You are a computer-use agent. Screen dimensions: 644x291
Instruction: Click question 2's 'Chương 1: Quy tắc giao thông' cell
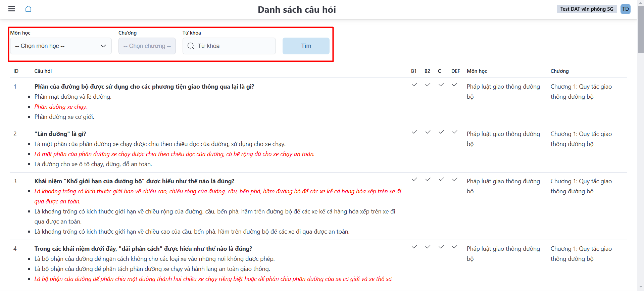click(581, 139)
